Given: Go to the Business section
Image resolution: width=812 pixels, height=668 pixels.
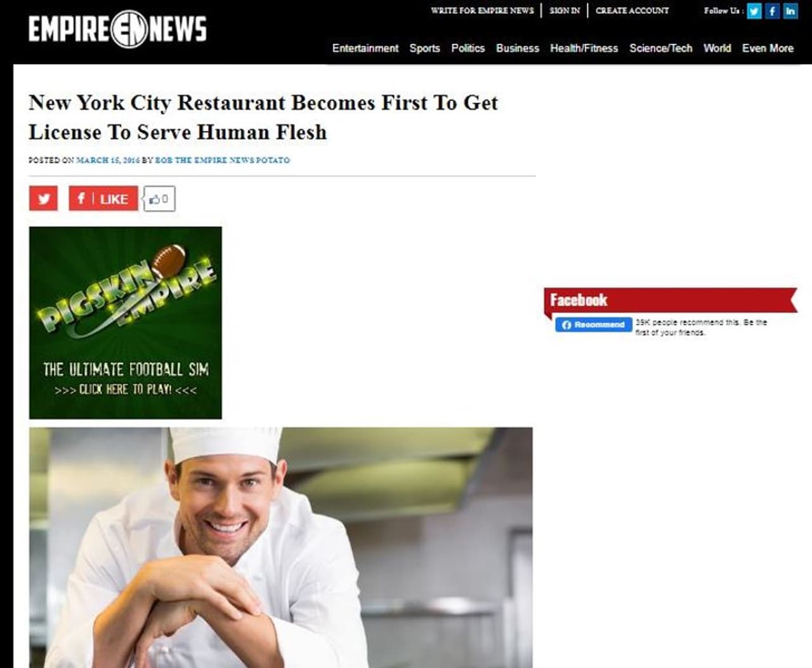Looking at the screenshot, I should pyautogui.click(x=517, y=48).
